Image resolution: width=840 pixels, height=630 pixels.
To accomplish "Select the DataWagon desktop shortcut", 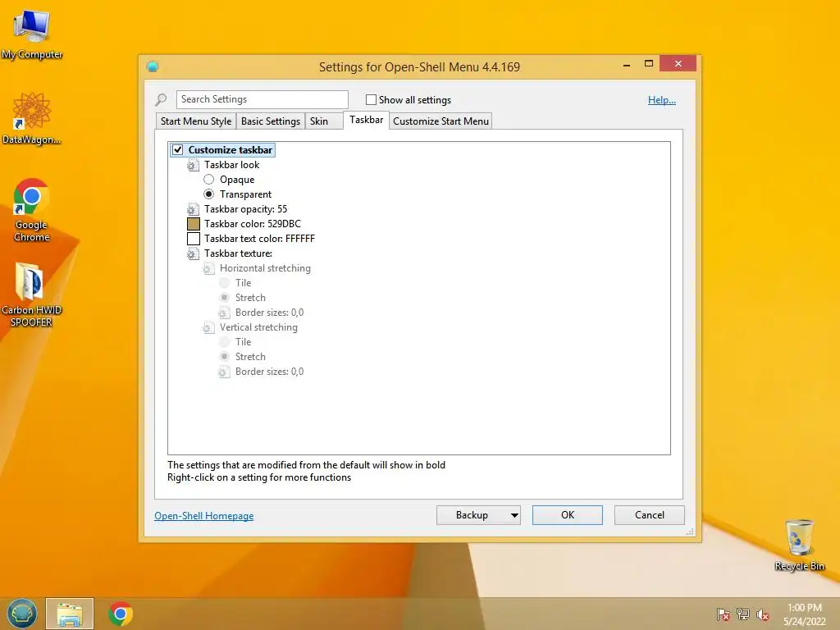I will (31, 118).
